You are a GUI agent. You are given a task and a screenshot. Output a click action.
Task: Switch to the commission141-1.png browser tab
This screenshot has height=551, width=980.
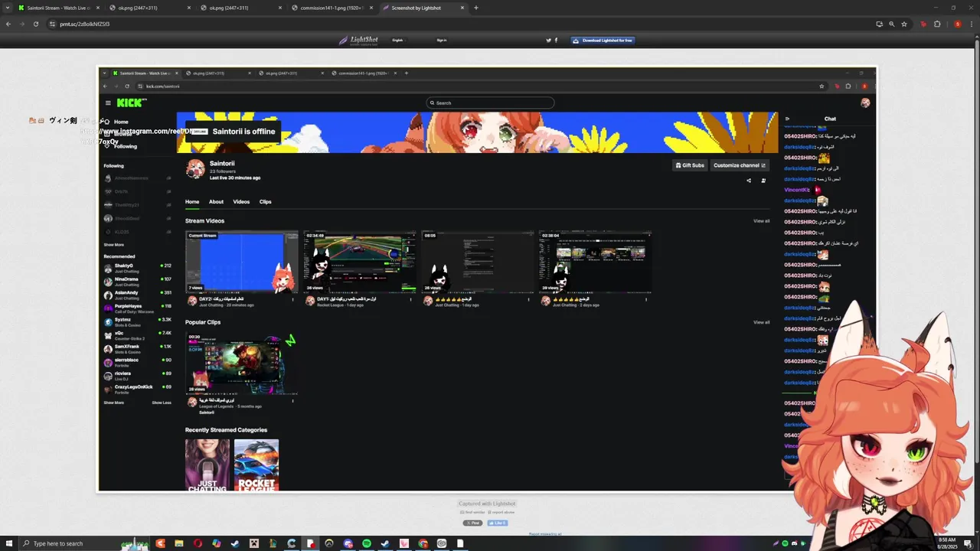(331, 8)
